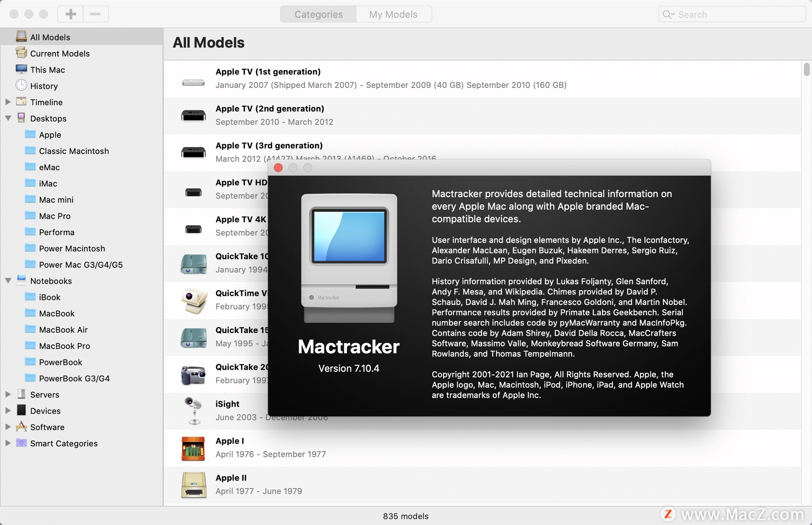Switch to the Categories tab

pyautogui.click(x=318, y=14)
